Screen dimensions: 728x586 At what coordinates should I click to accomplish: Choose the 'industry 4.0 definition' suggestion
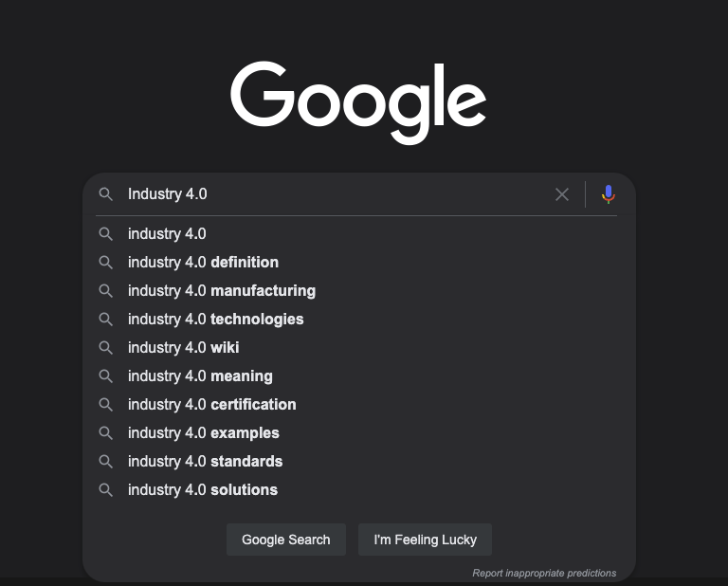click(358, 263)
